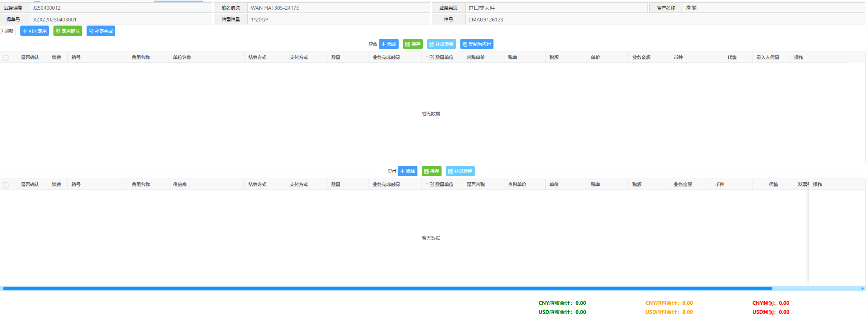Click the blue horizontal scrollbar thumb
The width and height of the screenshot is (868, 321).
388,289
